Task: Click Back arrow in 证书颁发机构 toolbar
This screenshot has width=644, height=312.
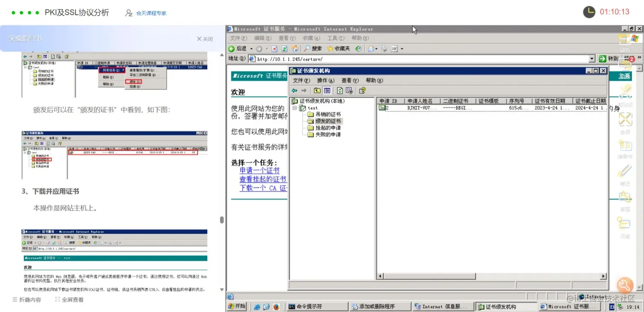Action: point(294,90)
